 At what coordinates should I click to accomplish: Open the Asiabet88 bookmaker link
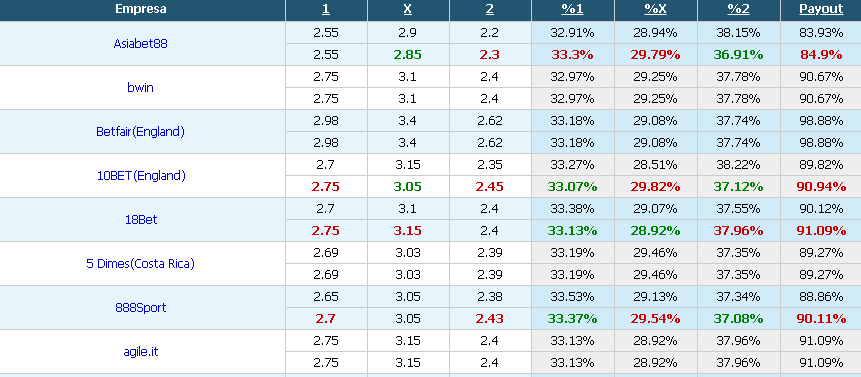point(141,44)
